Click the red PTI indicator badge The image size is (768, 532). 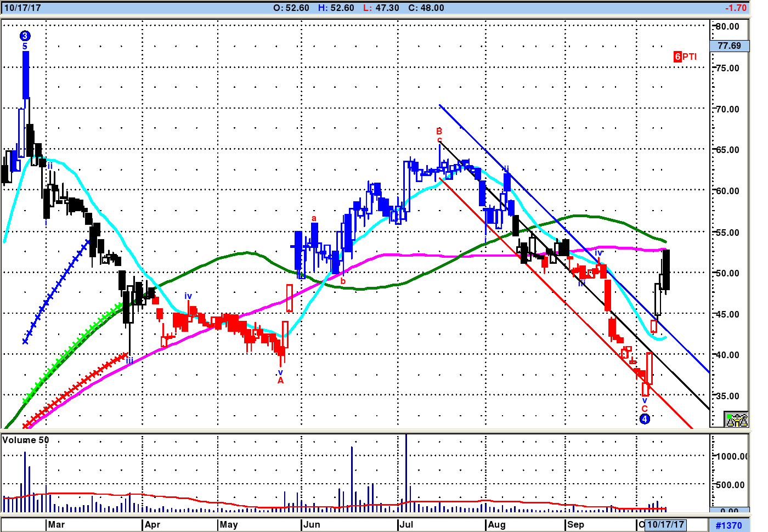(x=685, y=56)
